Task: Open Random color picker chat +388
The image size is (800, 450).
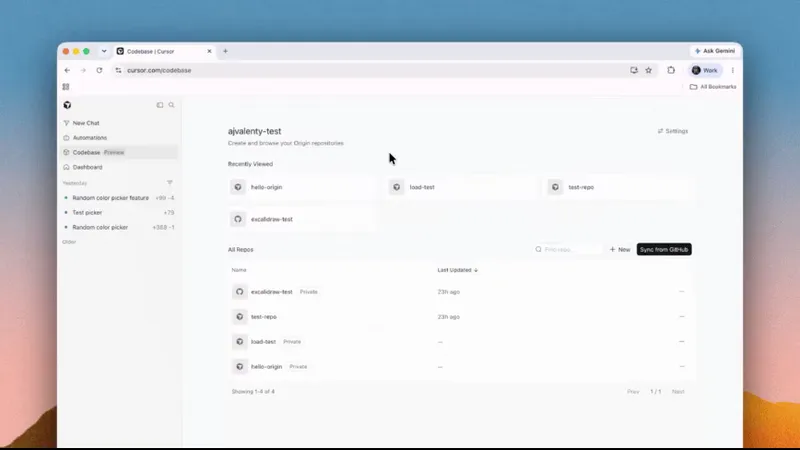Action: (119, 228)
